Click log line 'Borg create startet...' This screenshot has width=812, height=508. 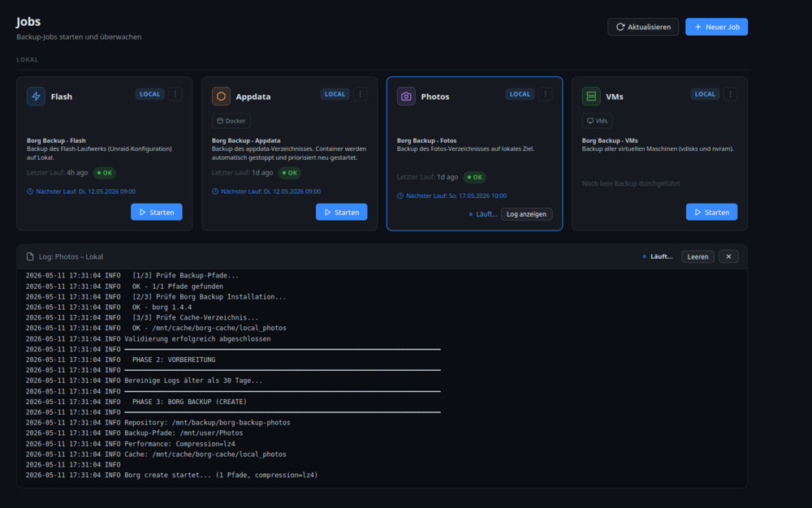click(x=221, y=475)
